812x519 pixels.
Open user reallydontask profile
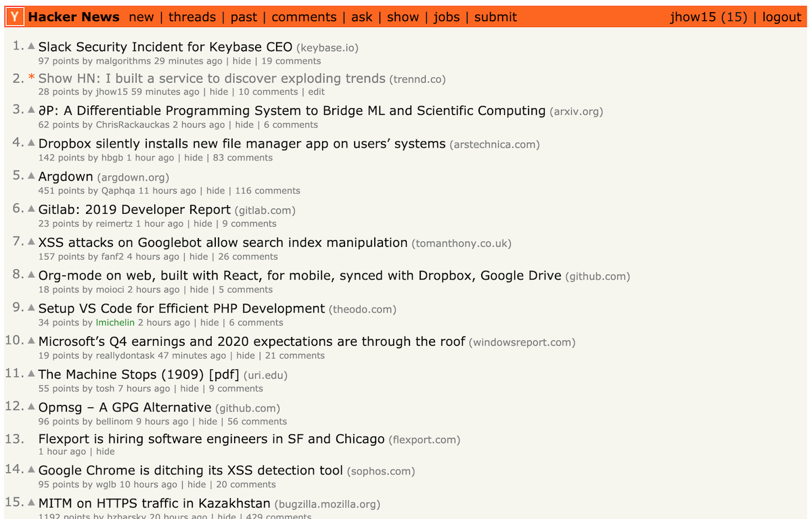point(125,355)
